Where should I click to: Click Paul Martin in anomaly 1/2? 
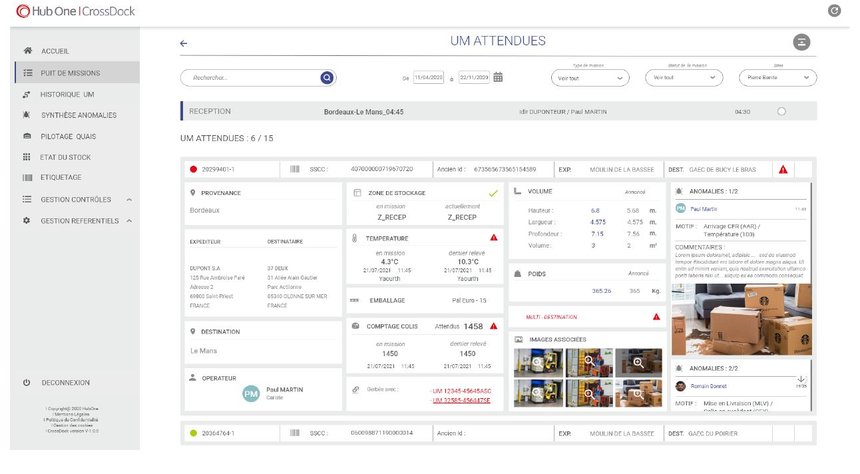coord(704,209)
